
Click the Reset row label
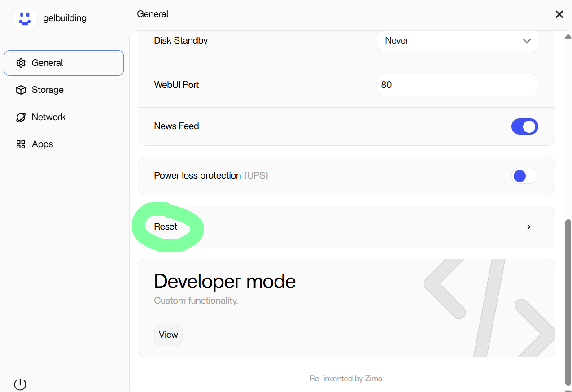coord(166,227)
